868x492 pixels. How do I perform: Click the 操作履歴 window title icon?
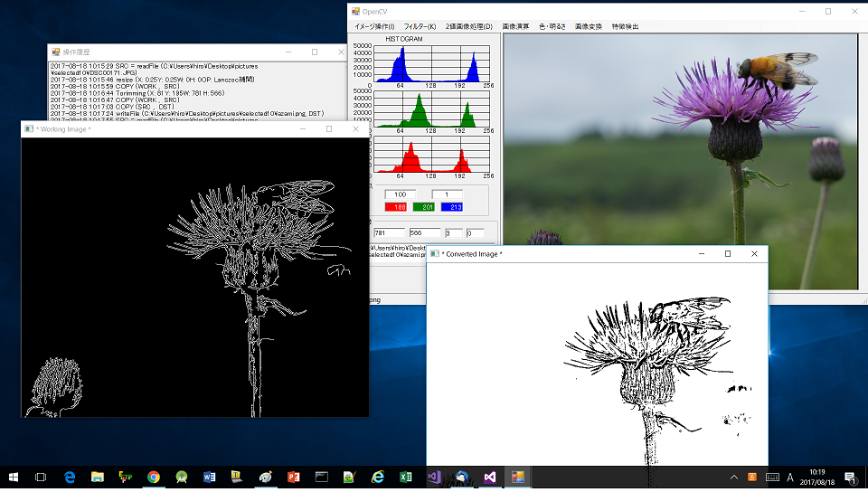56,52
